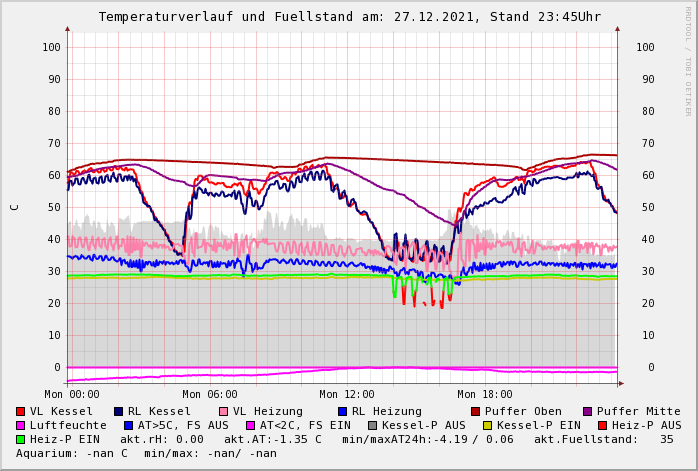
Task: Click the Puffer Oben legend color box
Action: [x=476, y=411]
